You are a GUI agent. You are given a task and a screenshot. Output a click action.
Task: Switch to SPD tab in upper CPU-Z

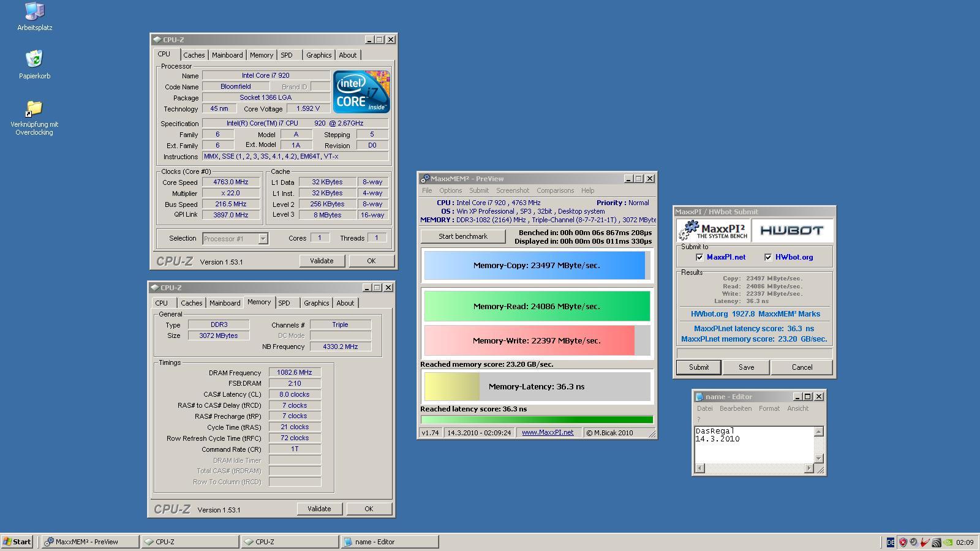287,55
